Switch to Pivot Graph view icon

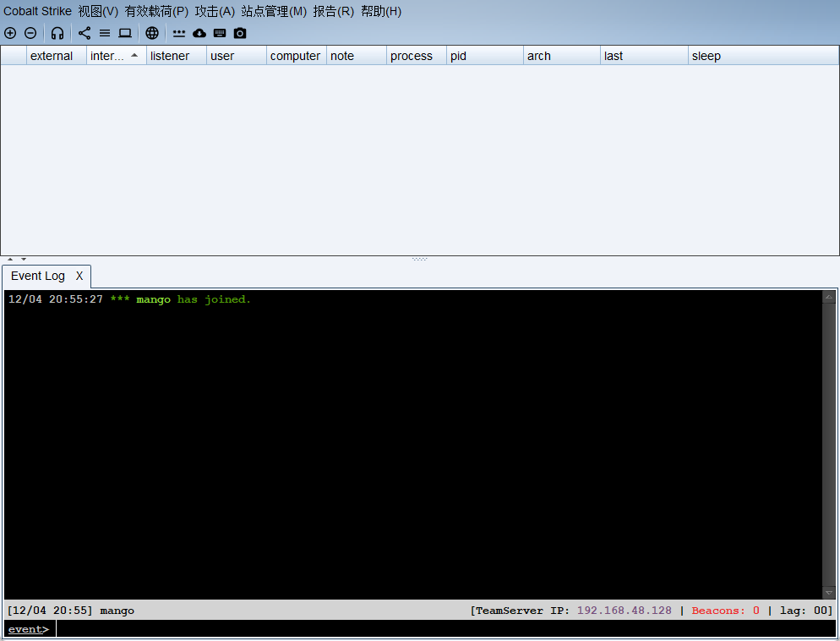(85, 33)
